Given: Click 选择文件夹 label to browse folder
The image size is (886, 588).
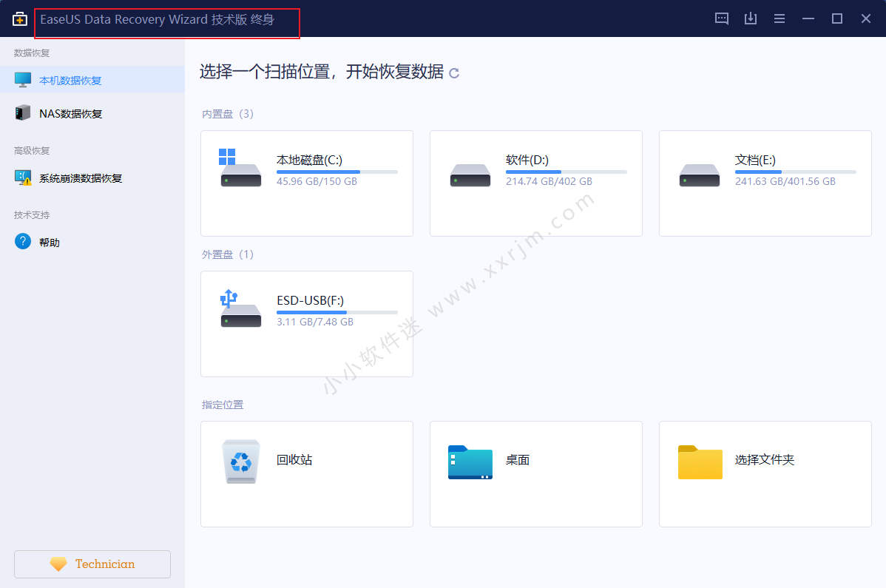Looking at the screenshot, I should tap(765, 460).
